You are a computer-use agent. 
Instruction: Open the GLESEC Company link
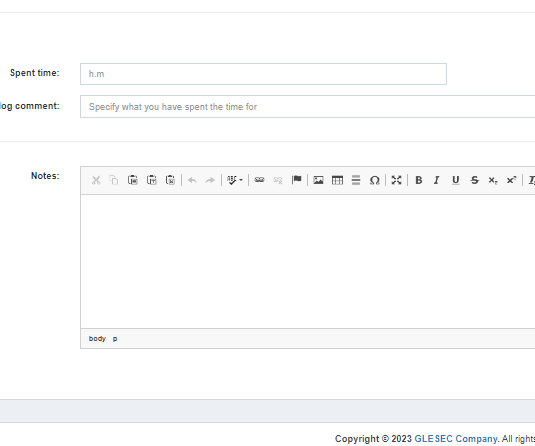(x=456, y=439)
